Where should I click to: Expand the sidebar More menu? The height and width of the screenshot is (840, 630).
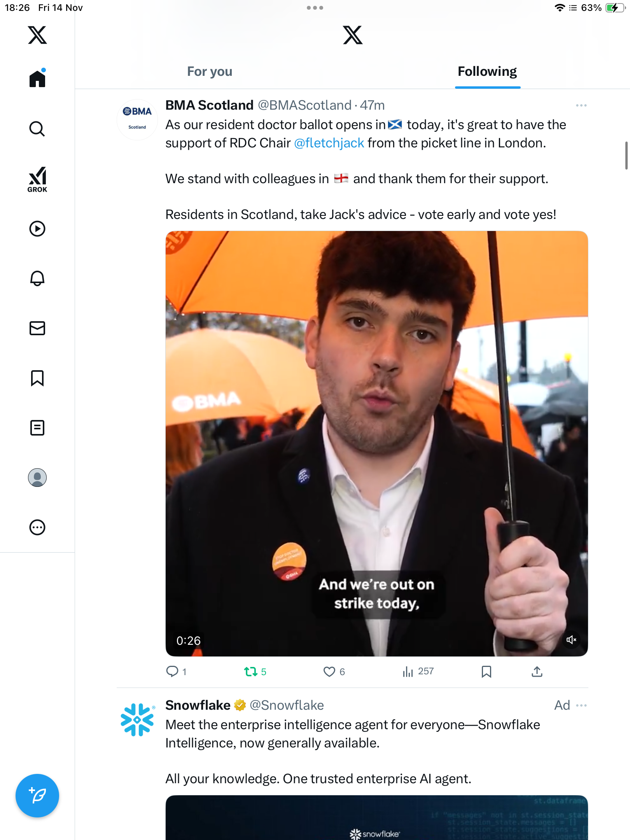coord(37,527)
